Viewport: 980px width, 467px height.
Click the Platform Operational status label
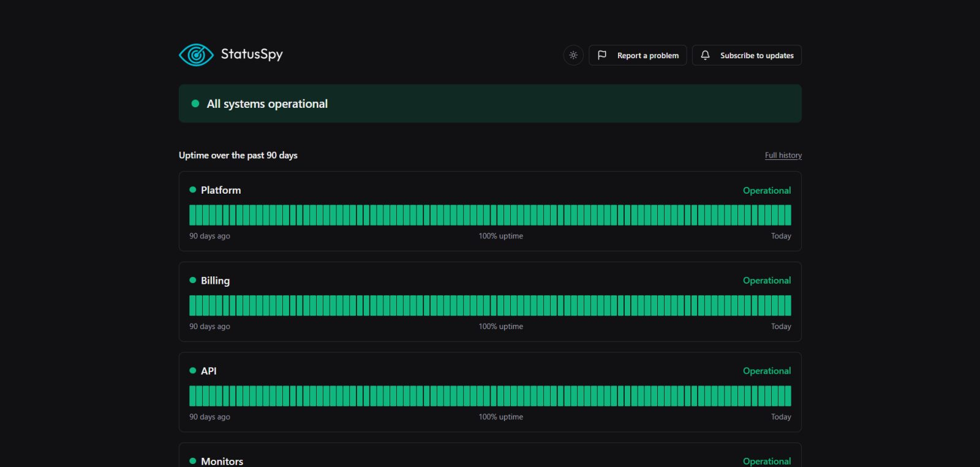pos(767,191)
